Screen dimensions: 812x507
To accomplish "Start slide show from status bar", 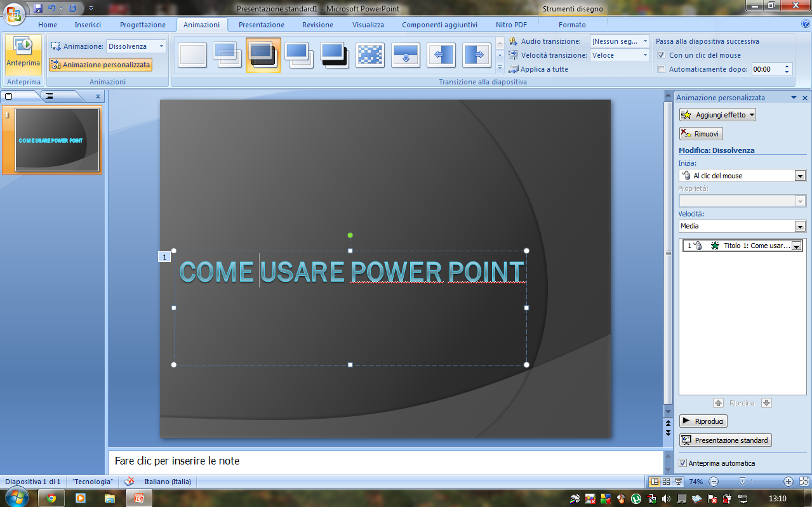I will (678, 482).
